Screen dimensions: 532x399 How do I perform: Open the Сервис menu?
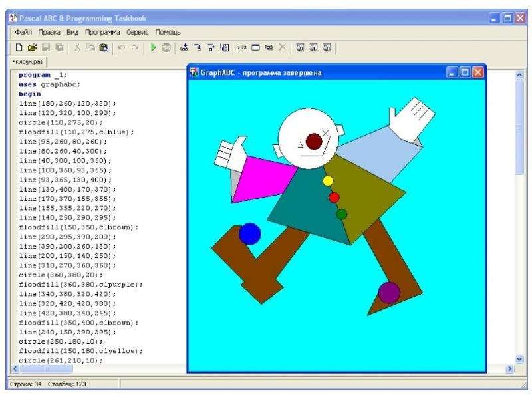point(138,32)
